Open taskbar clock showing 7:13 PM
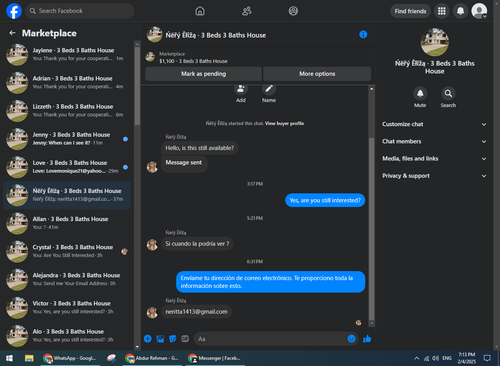500x366 pixels. click(466, 358)
